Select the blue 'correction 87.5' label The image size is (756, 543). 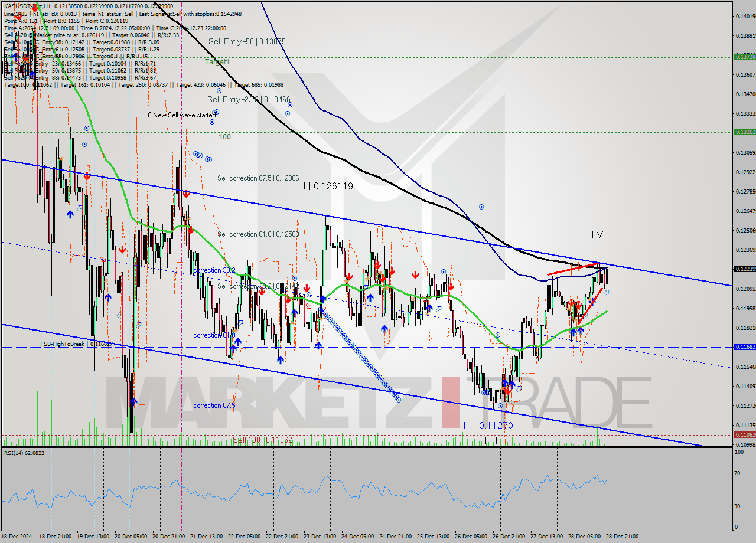pos(214,405)
